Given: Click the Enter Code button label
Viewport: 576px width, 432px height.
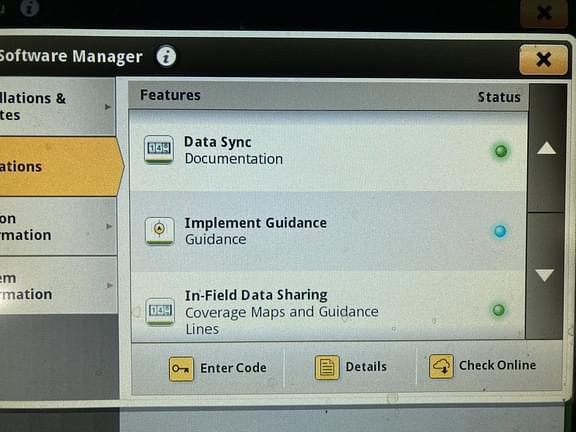Looking at the screenshot, I should (x=233, y=368).
